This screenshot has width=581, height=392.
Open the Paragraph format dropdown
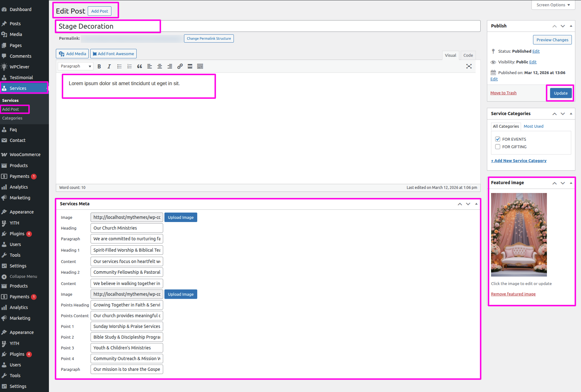pyautogui.click(x=76, y=66)
